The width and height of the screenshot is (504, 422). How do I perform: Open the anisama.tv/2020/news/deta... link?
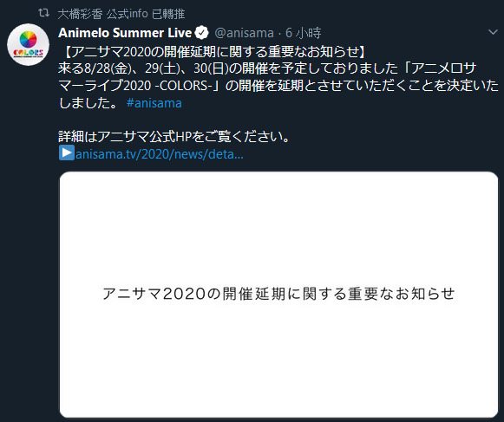pos(160,154)
